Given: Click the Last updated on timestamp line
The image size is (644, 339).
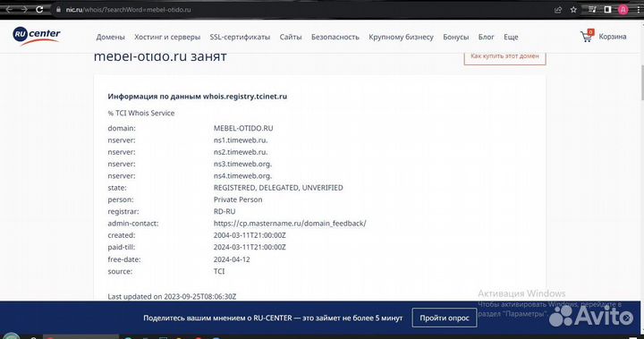Looking at the screenshot, I should pos(172,297).
